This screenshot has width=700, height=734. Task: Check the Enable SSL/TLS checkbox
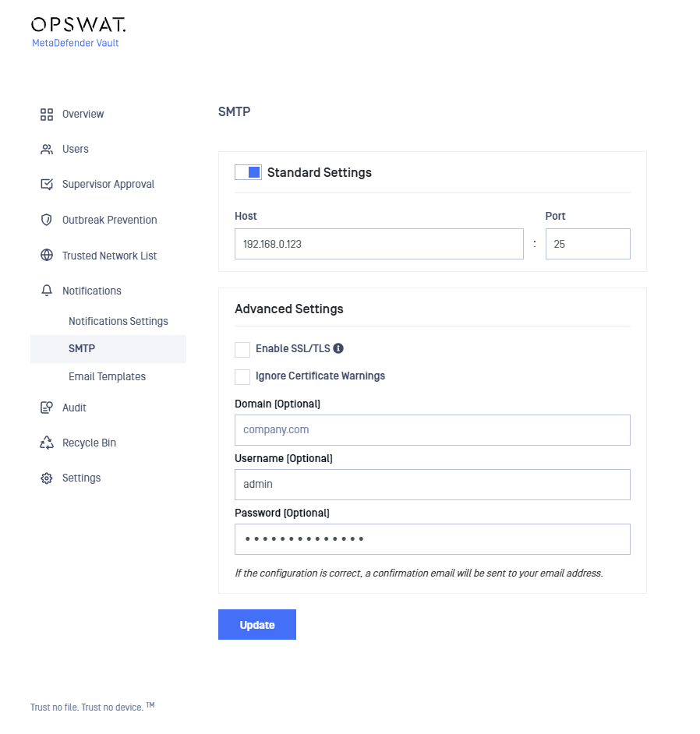click(x=242, y=349)
